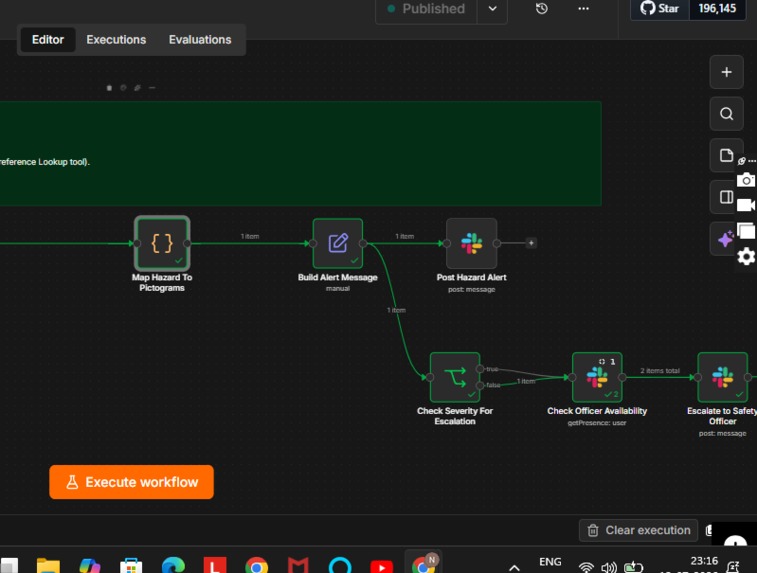Click the Execute workflow button
The height and width of the screenshot is (573, 757).
pos(131,482)
